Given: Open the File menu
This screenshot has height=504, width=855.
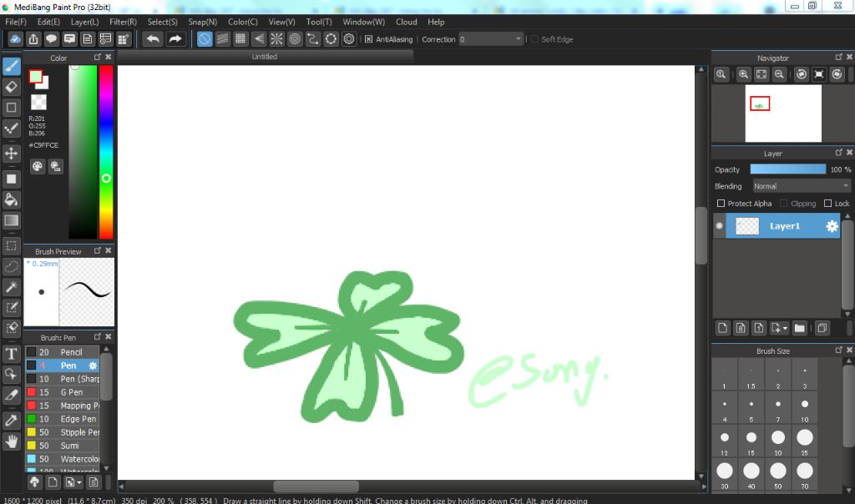Looking at the screenshot, I should (16, 22).
